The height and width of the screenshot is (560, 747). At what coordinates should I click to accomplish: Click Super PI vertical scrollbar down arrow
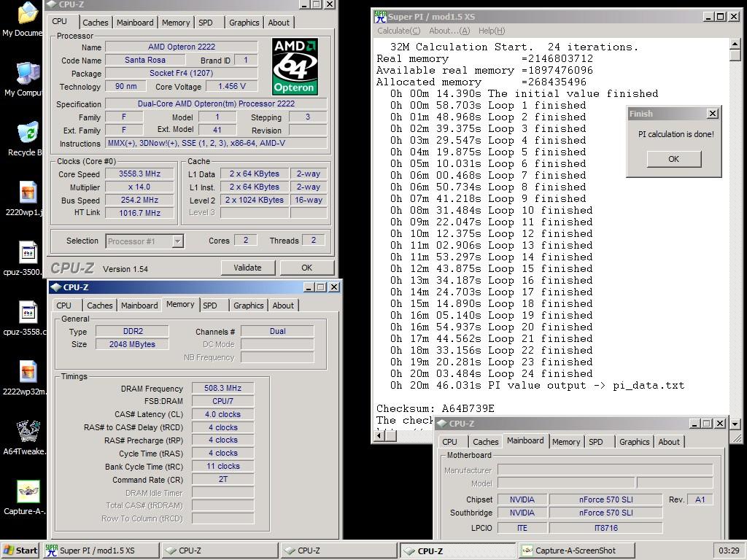coord(735,423)
